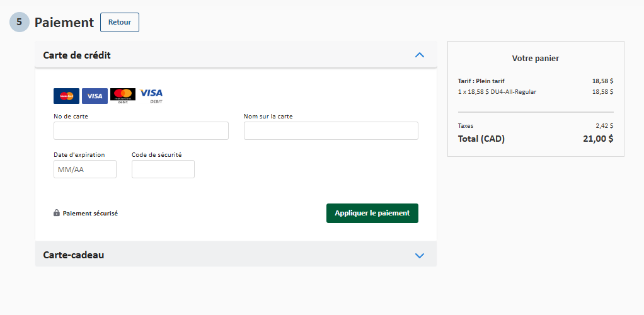This screenshot has width=644, height=315.
Task: Click the Visa Debit logo
Action: tap(151, 95)
